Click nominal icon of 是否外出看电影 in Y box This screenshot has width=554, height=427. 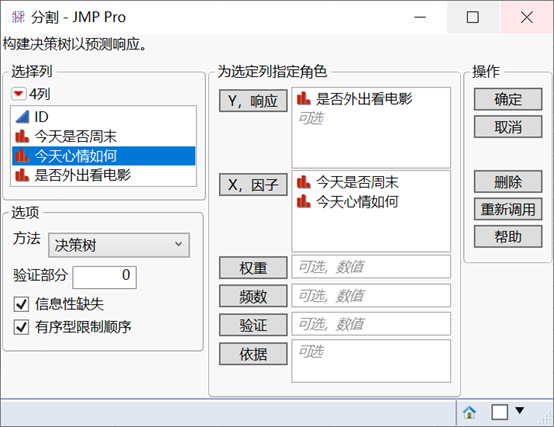pos(303,99)
